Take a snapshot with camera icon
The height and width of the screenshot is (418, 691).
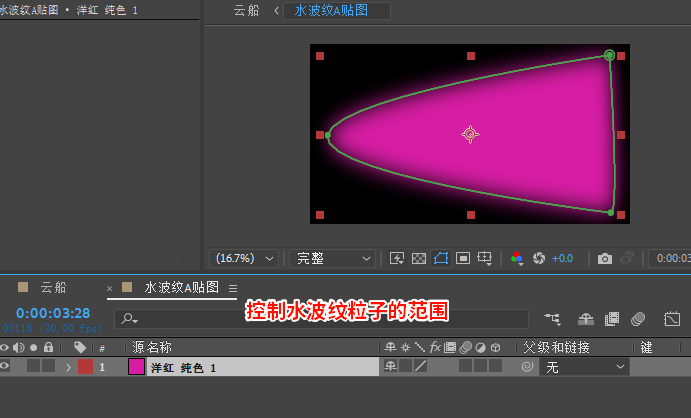tap(605, 259)
